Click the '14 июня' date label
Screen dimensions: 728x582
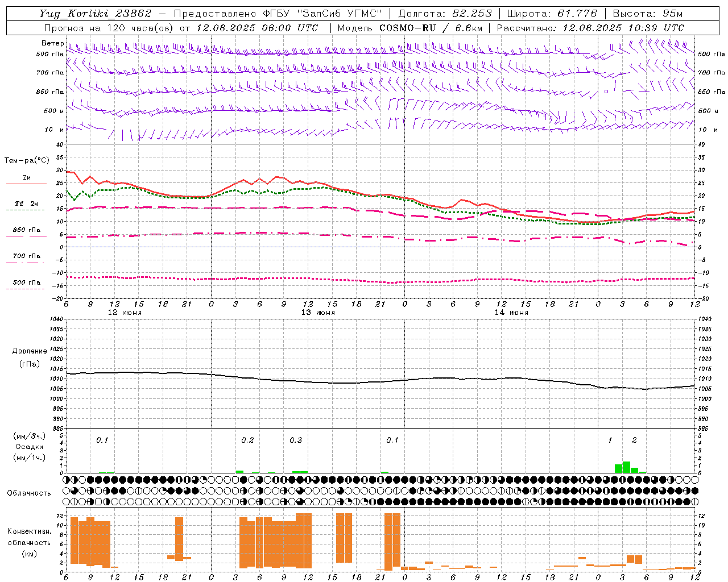tap(511, 313)
